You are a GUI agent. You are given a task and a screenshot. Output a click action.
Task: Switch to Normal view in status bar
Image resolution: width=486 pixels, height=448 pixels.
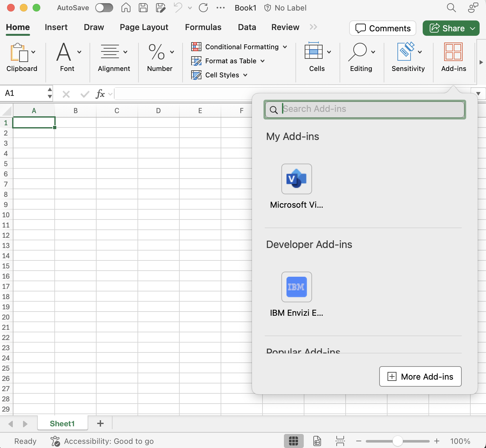tap(293, 441)
